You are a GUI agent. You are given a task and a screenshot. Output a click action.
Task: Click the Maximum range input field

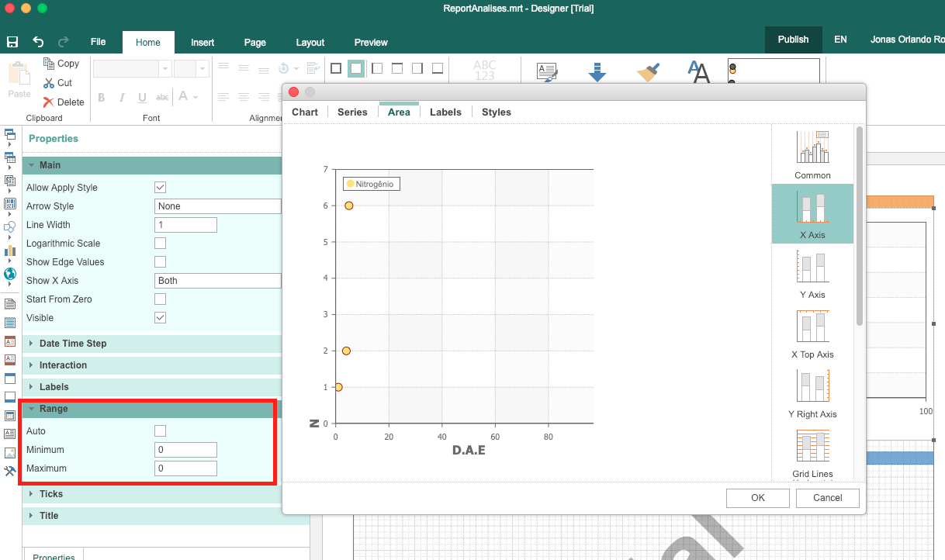(x=185, y=468)
